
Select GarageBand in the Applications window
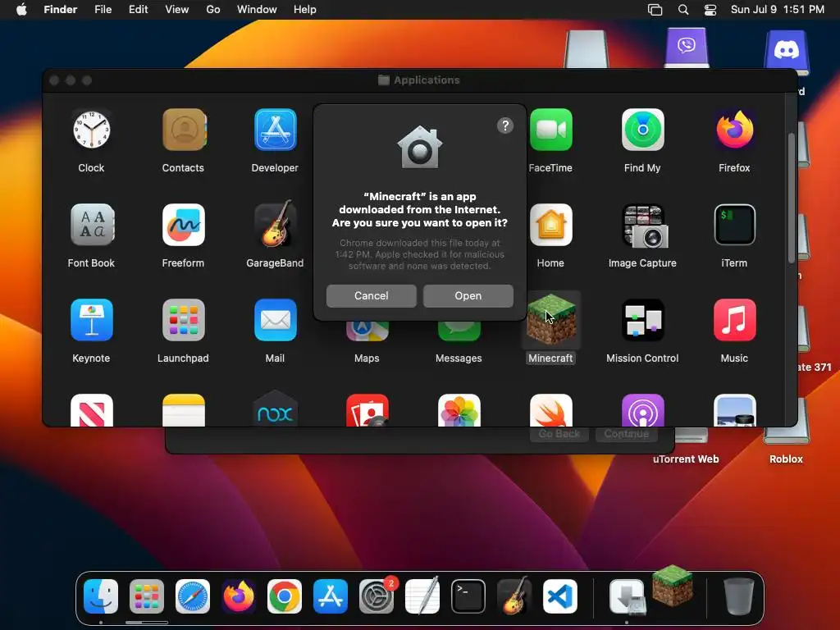(276, 225)
